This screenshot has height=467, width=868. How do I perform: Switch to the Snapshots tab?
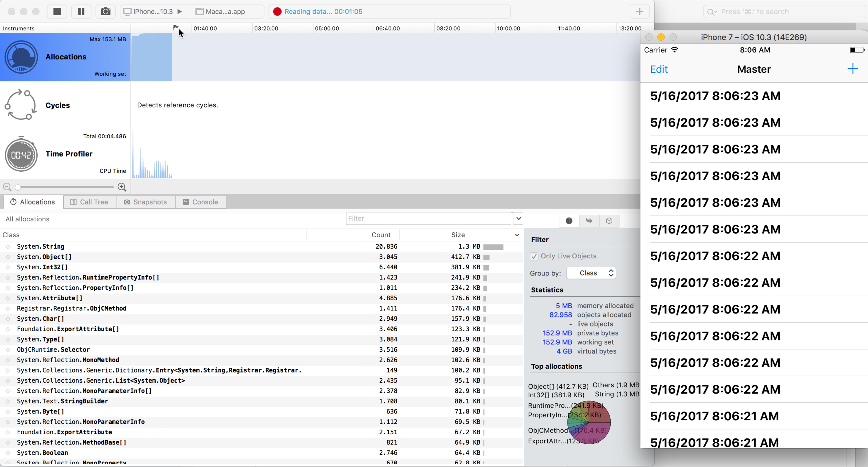click(x=146, y=202)
